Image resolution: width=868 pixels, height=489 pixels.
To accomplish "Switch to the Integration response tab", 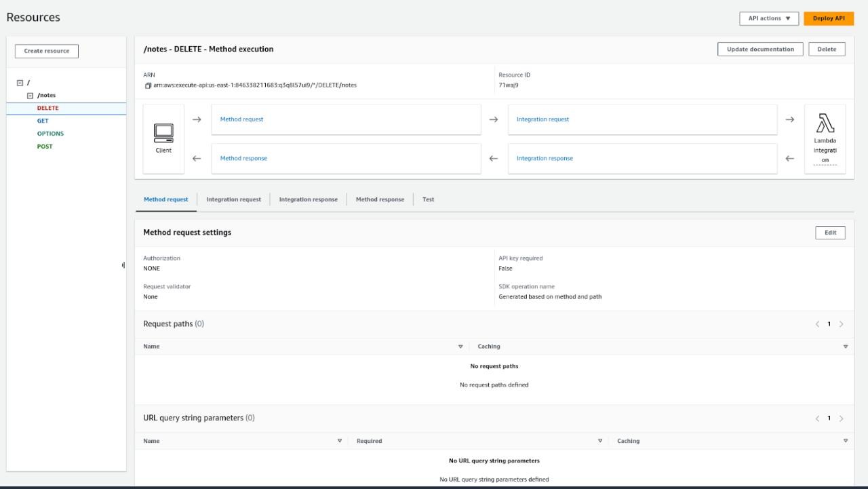I will [309, 199].
